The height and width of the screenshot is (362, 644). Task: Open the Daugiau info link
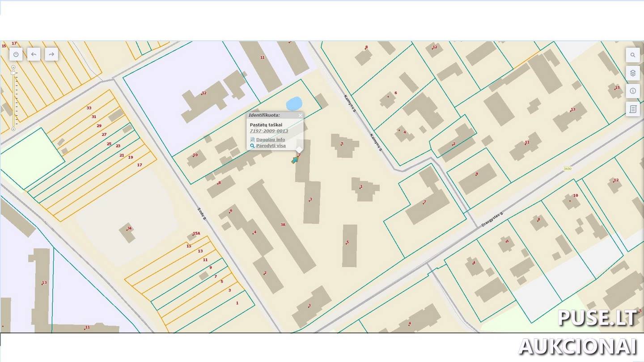pyautogui.click(x=270, y=140)
